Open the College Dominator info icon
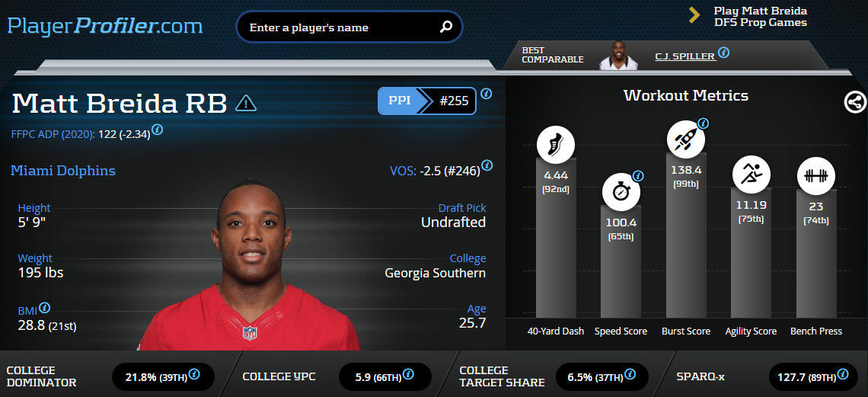 [x=194, y=374]
